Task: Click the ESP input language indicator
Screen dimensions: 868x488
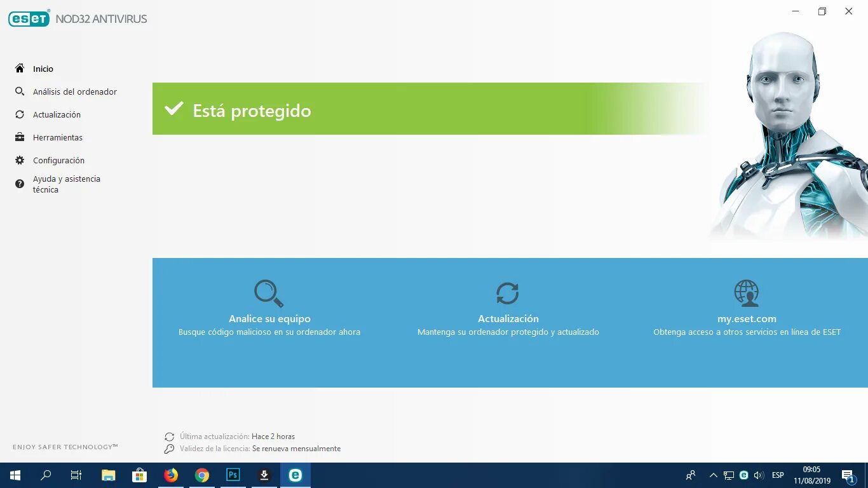Action: click(x=778, y=475)
